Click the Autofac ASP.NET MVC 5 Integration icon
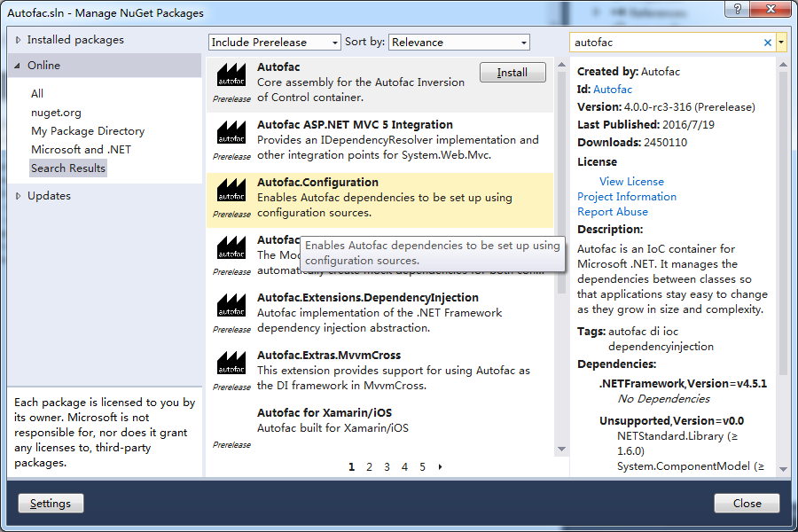The height and width of the screenshot is (532, 798). click(231, 132)
